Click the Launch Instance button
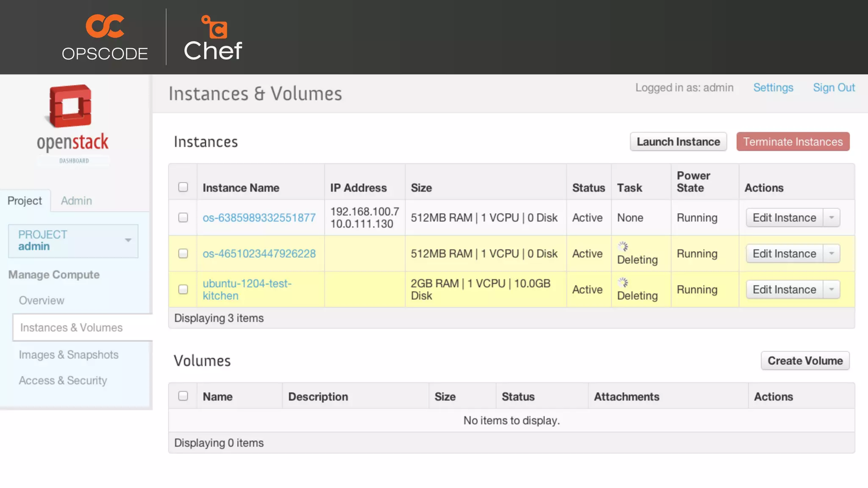Viewport: 868px width, 488px height. tap(678, 142)
